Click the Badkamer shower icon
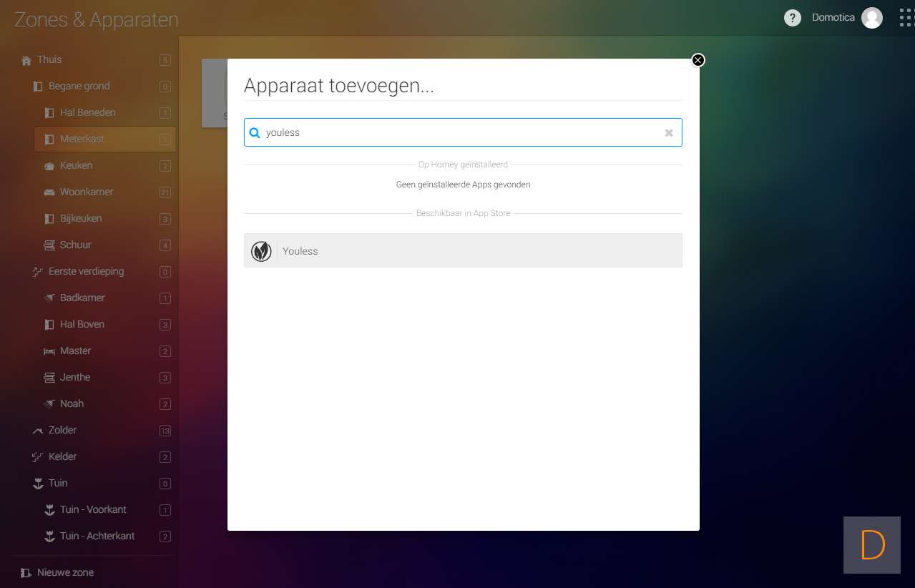Screen dimensions: 915x588 pos(49,298)
